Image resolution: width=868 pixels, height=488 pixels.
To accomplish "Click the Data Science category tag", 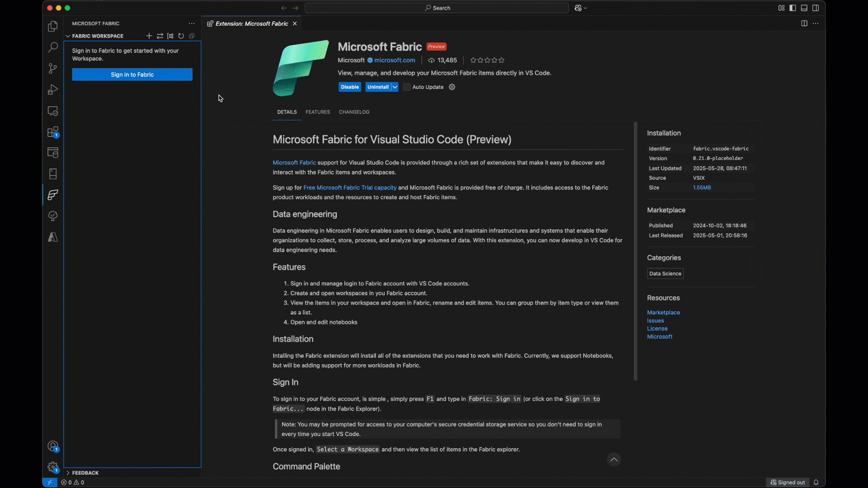I will [x=665, y=274].
